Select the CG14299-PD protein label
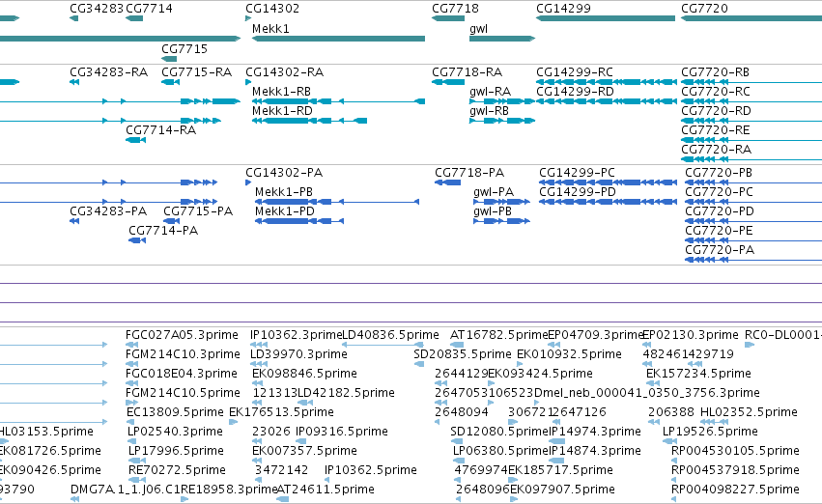Viewport: 822px width, 504px height. pos(578,192)
